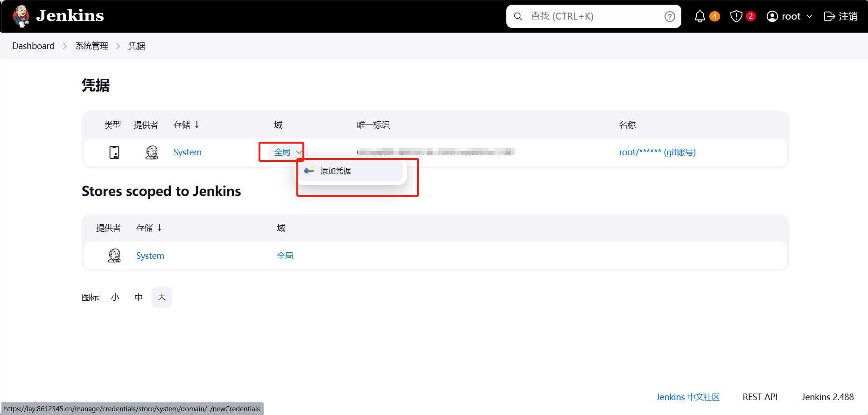The width and height of the screenshot is (868, 415).
Task: Click the Jenkins title text in header
Action: (70, 16)
